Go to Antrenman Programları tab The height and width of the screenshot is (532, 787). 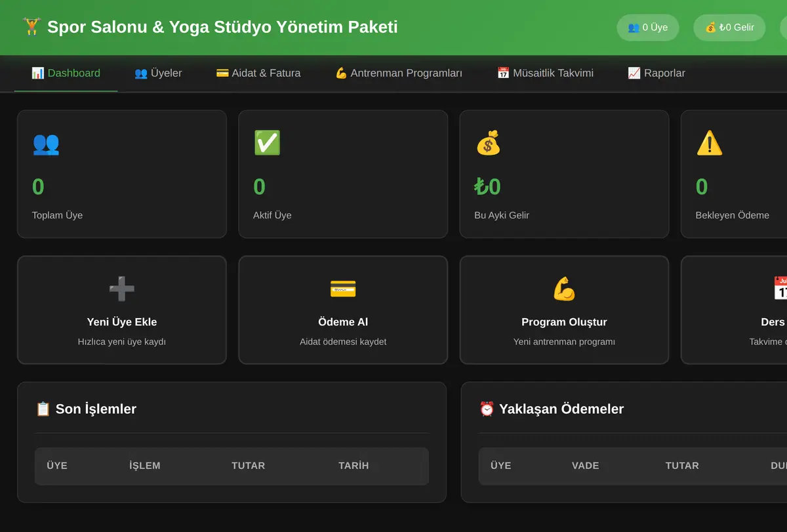(x=399, y=73)
